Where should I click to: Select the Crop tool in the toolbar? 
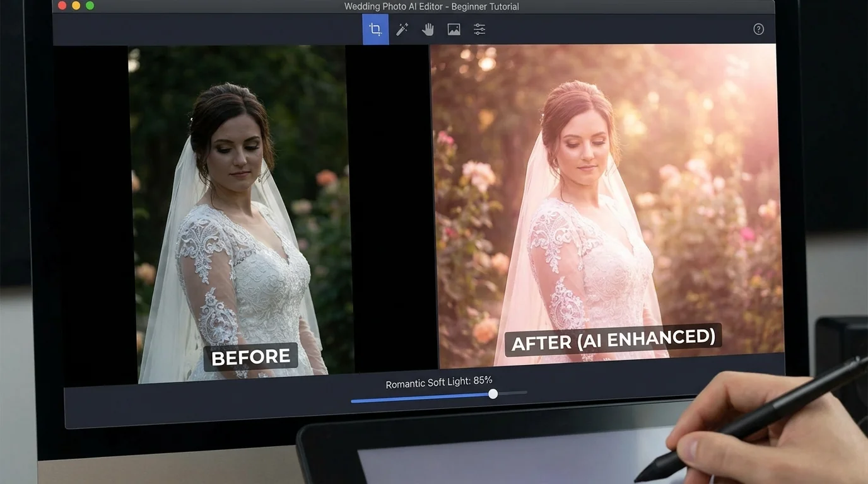pos(375,30)
